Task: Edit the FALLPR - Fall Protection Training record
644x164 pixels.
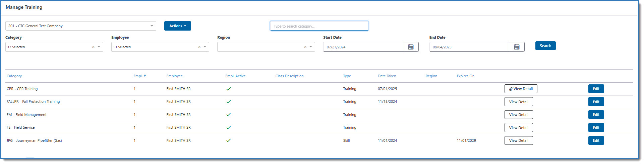Action: (x=596, y=102)
